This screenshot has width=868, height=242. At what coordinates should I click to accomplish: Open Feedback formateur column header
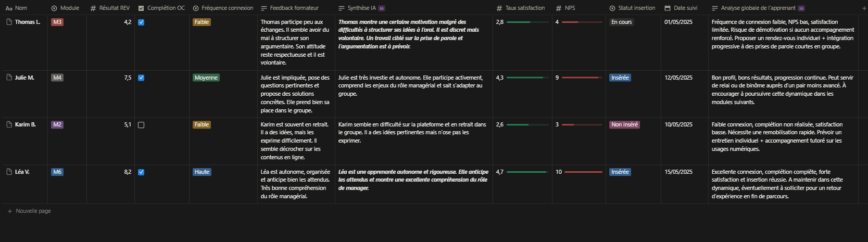(290, 8)
